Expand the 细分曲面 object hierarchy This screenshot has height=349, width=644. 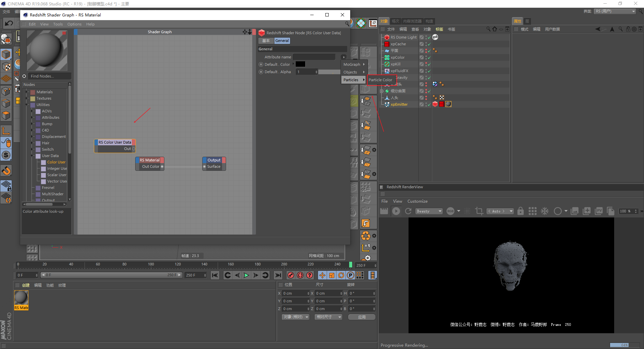pos(382,91)
